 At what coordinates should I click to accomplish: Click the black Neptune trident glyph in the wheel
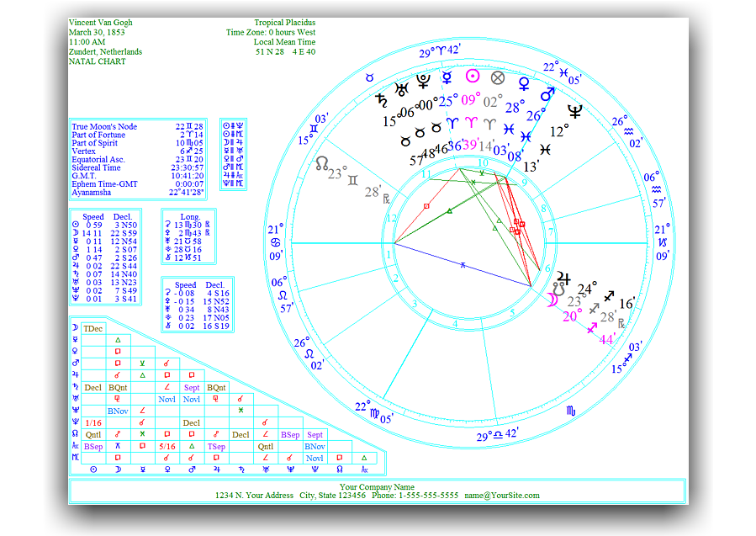click(575, 110)
